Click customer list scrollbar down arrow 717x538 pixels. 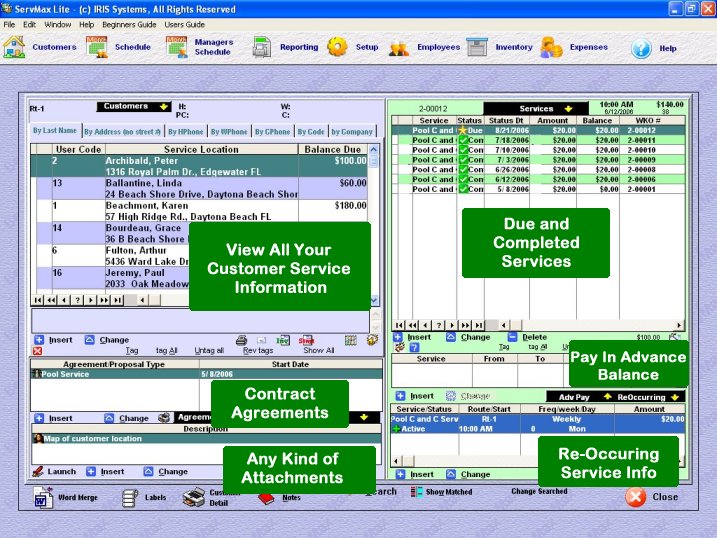374,300
